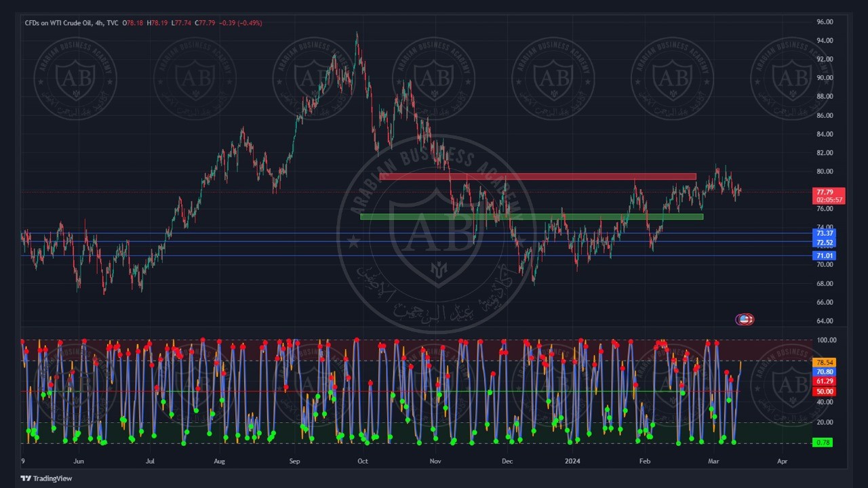Click the low value L77.74
The width and height of the screenshot is (868, 488).
[x=182, y=23]
